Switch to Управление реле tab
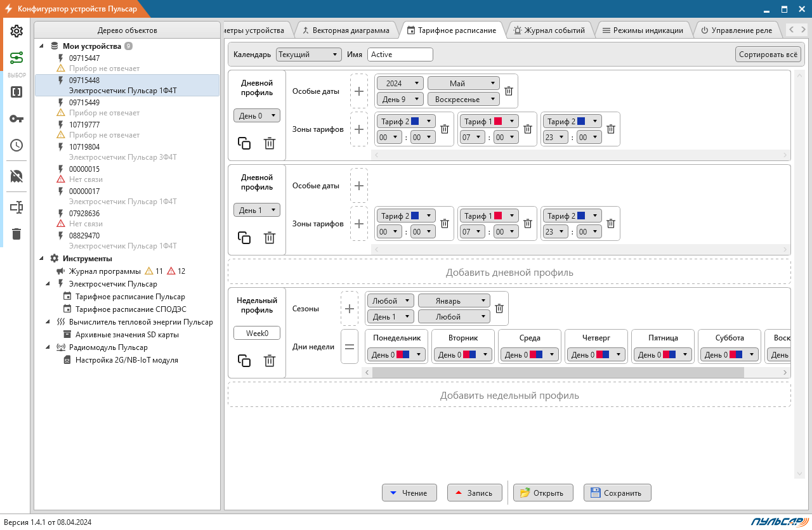The height and width of the screenshot is (530, 812). [x=737, y=30]
